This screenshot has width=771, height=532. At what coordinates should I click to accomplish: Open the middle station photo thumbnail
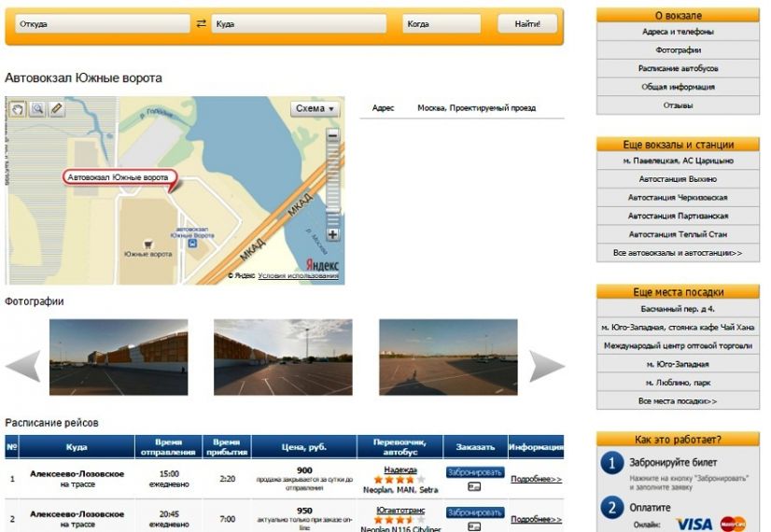coord(283,357)
